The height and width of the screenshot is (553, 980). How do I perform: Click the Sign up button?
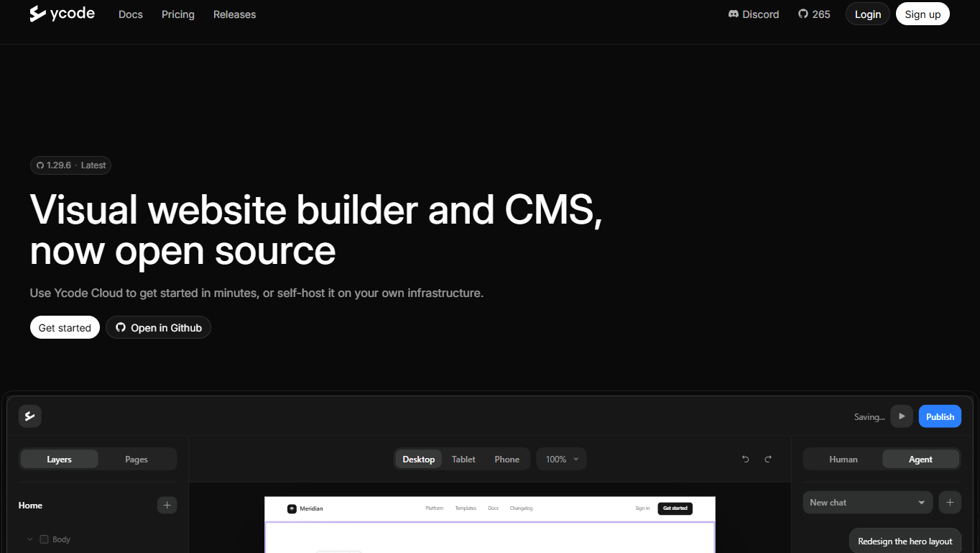point(923,14)
